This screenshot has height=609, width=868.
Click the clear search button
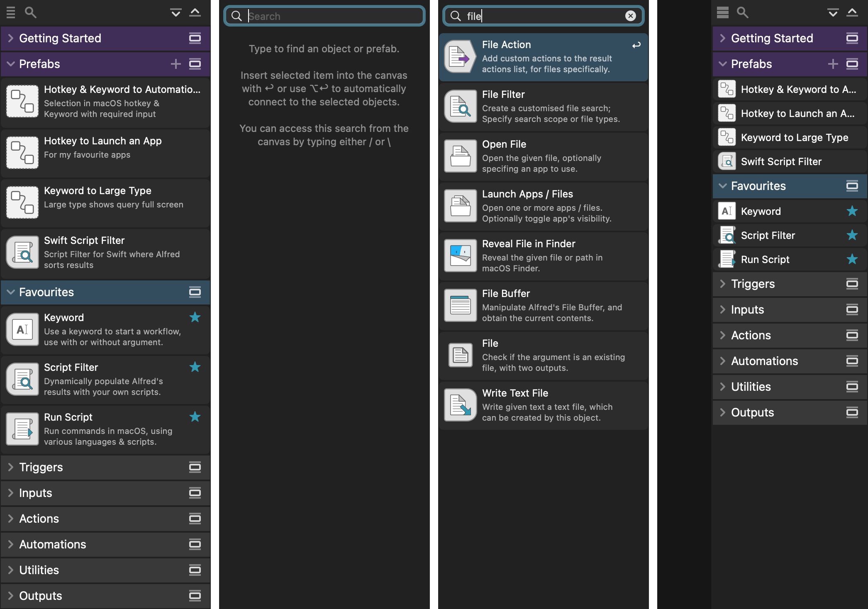631,16
